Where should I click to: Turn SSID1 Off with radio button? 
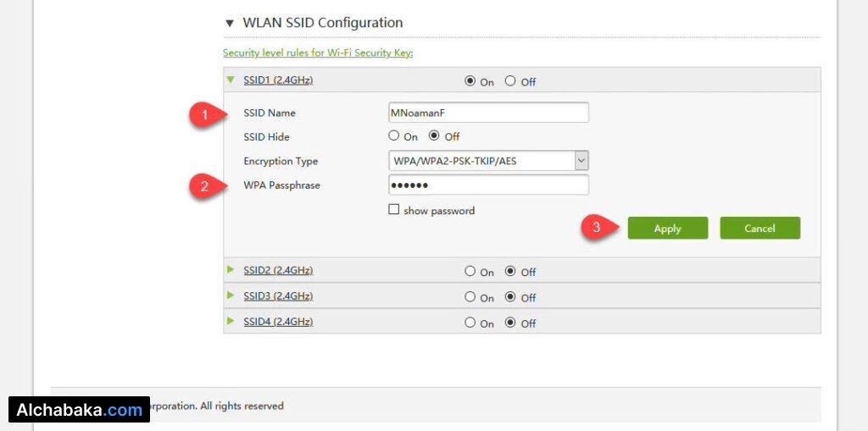(510, 81)
